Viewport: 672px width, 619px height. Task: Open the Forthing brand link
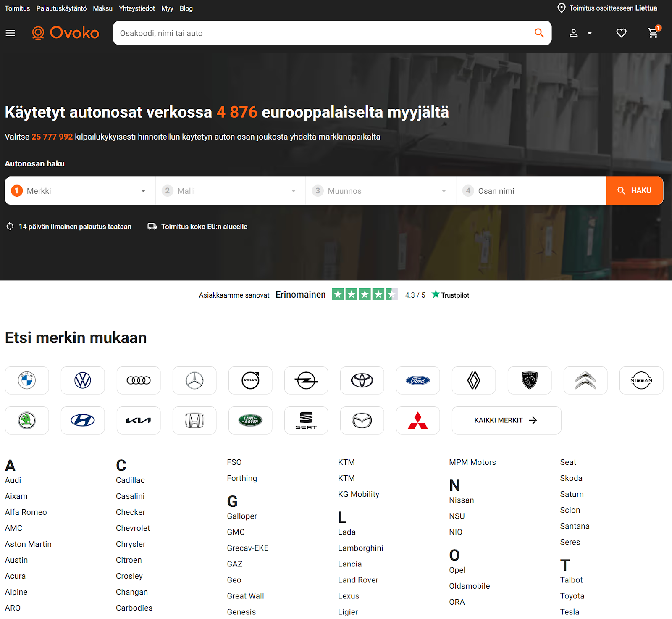pos(242,479)
